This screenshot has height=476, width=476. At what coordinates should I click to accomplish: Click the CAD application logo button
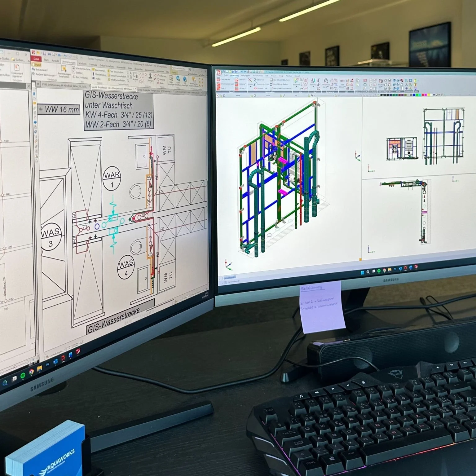[x=219, y=72]
